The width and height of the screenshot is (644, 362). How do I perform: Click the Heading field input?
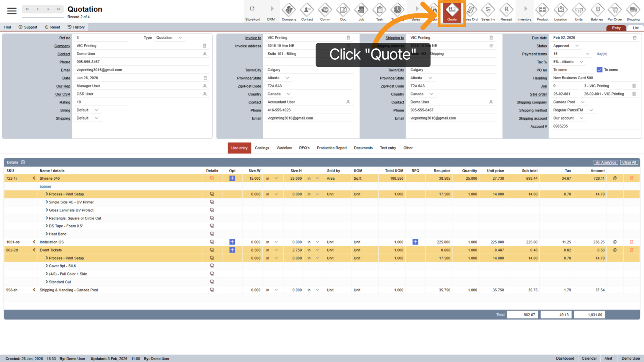pyautogui.click(x=594, y=78)
